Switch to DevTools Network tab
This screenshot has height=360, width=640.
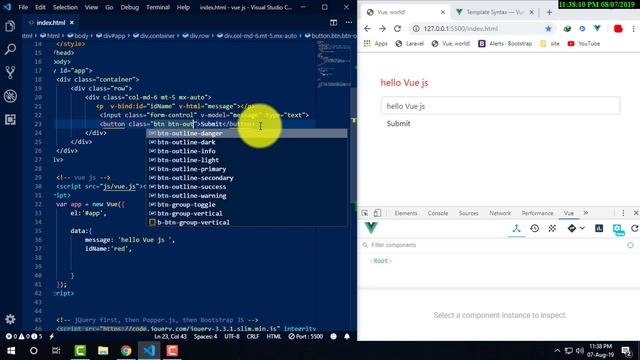[500, 213]
